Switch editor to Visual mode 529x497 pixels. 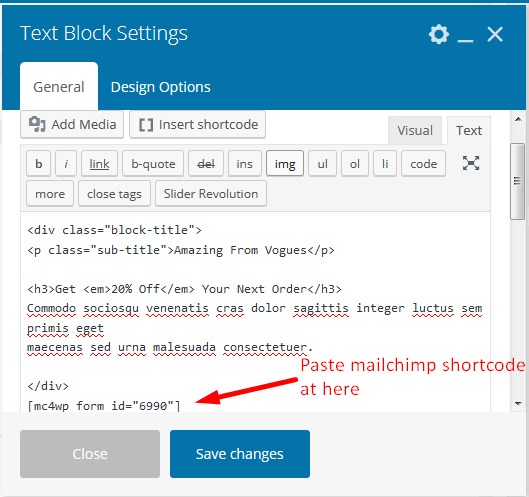pos(415,131)
